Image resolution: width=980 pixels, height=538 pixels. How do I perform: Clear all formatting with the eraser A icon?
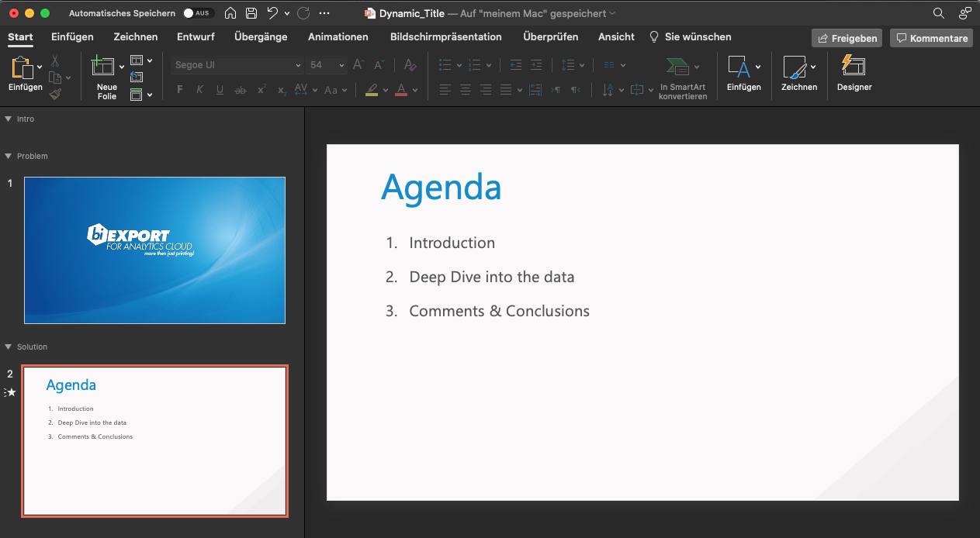[410, 65]
